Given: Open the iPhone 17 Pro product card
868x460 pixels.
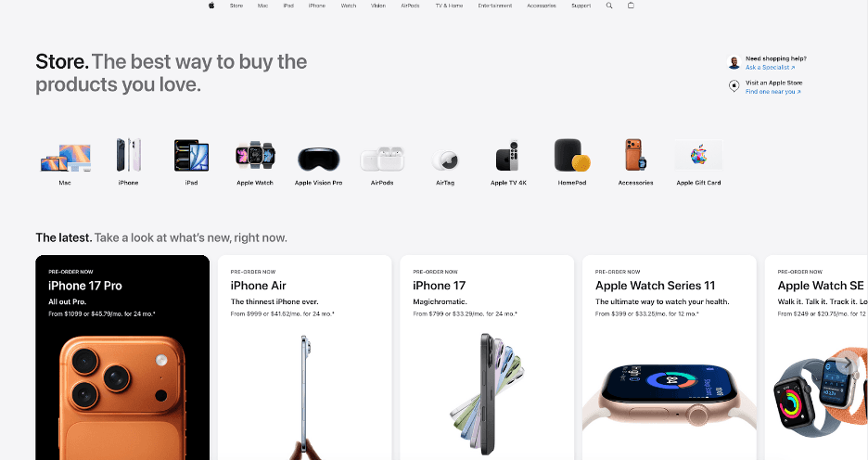Looking at the screenshot, I should (122, 358).
